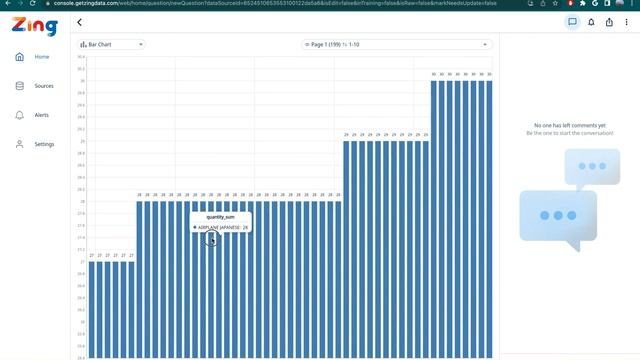Open Settings in sidebar

[44, 144]
